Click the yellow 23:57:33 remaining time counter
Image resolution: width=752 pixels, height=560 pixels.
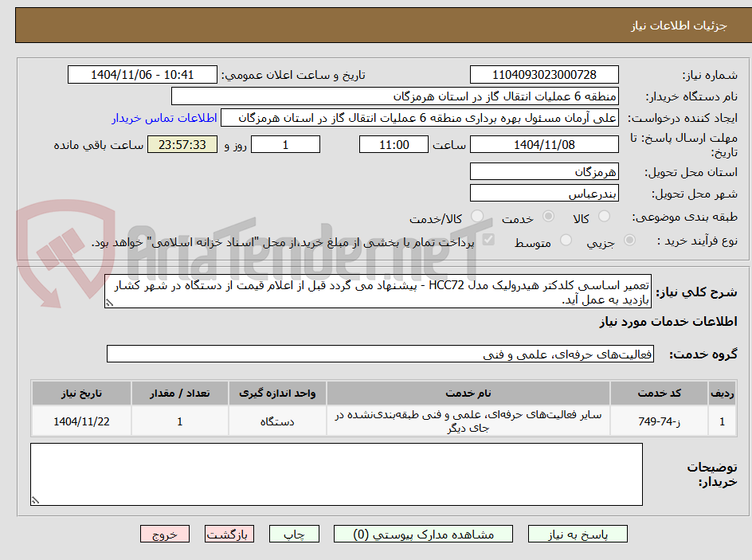(182, 144)
